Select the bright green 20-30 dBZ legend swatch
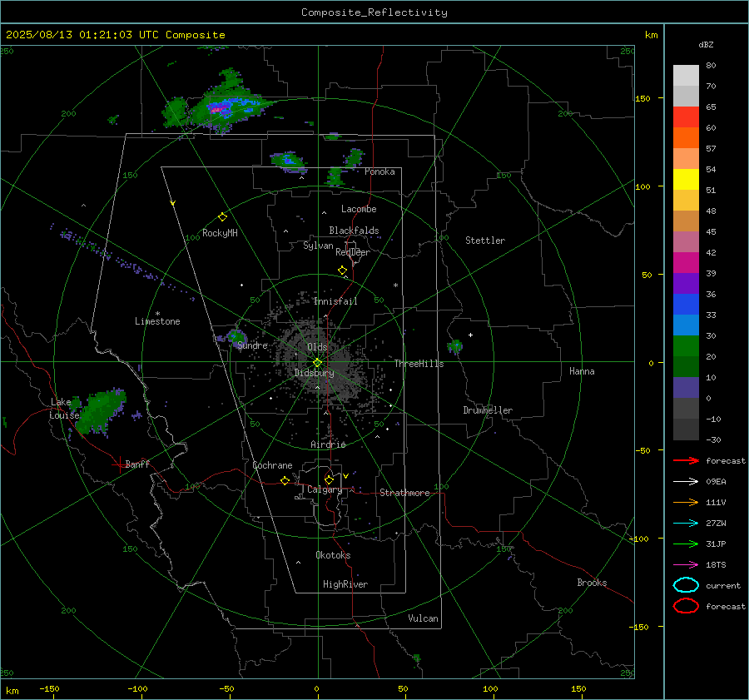 coord(686,345)
